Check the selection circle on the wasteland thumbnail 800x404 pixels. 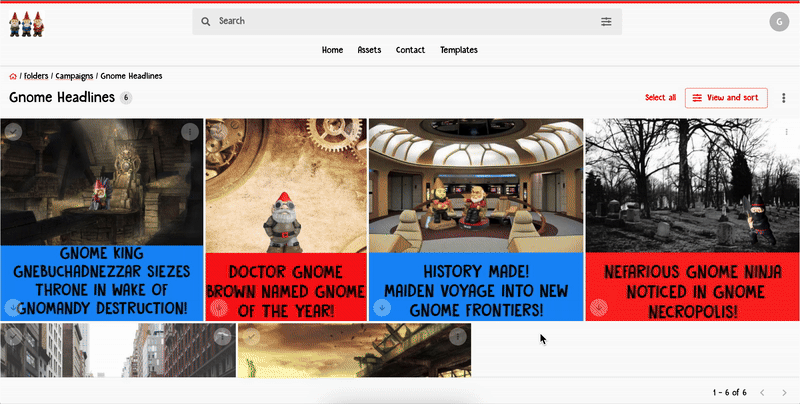[x=250, y=337]
